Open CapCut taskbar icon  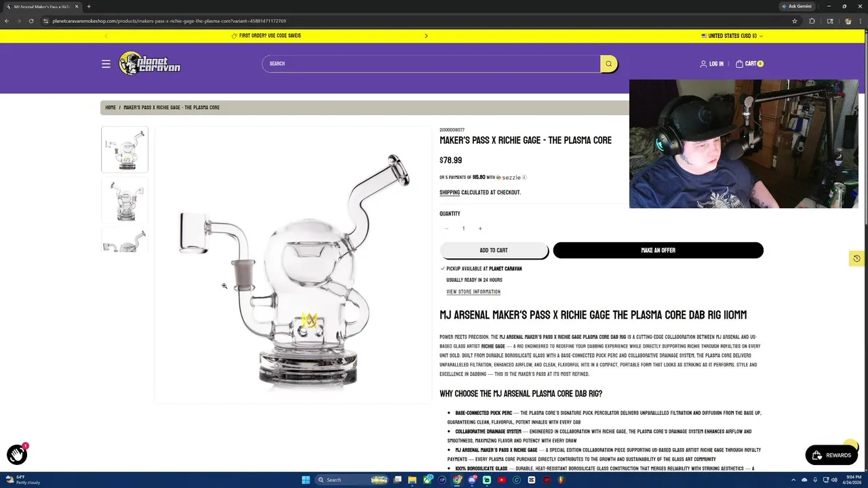tap(532, 480)
